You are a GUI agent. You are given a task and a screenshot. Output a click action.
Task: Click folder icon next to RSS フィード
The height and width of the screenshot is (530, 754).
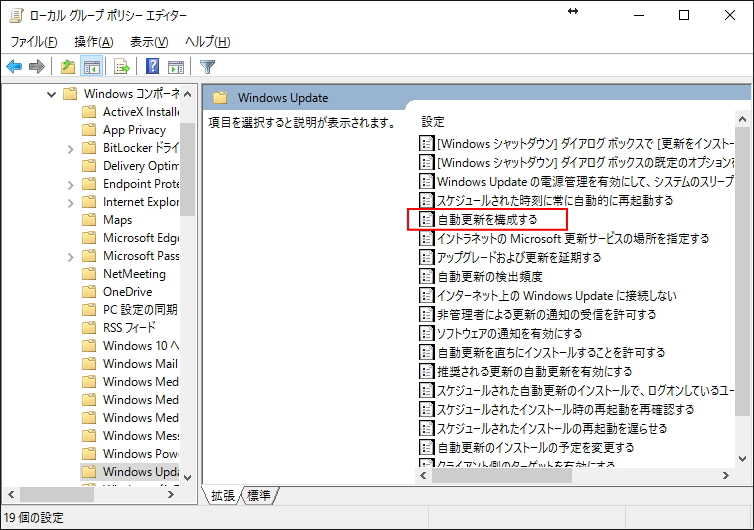point(89,328)
